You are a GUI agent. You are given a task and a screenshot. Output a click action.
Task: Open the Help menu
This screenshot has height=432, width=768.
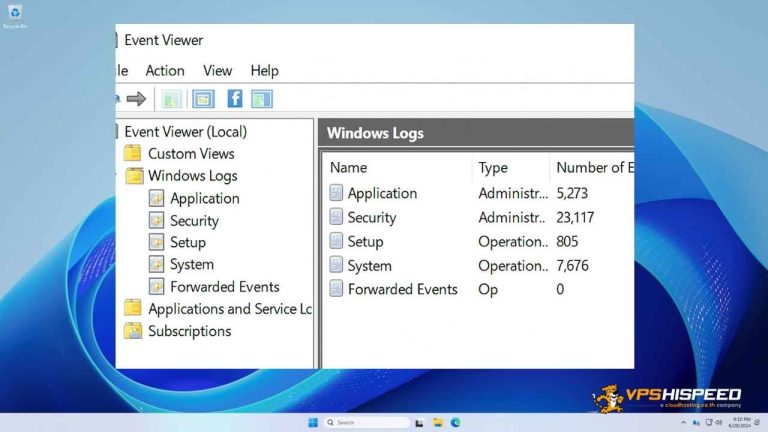tap(264, 71)
